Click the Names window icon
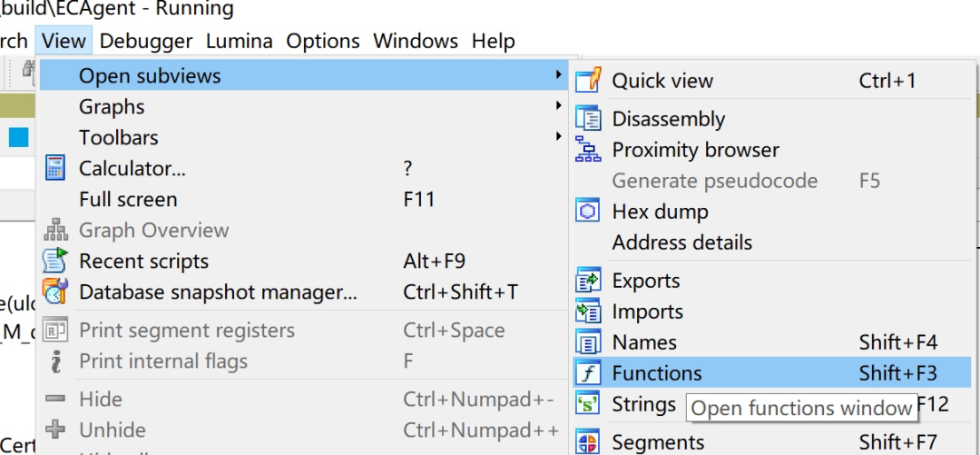 (x=589, y=342)
